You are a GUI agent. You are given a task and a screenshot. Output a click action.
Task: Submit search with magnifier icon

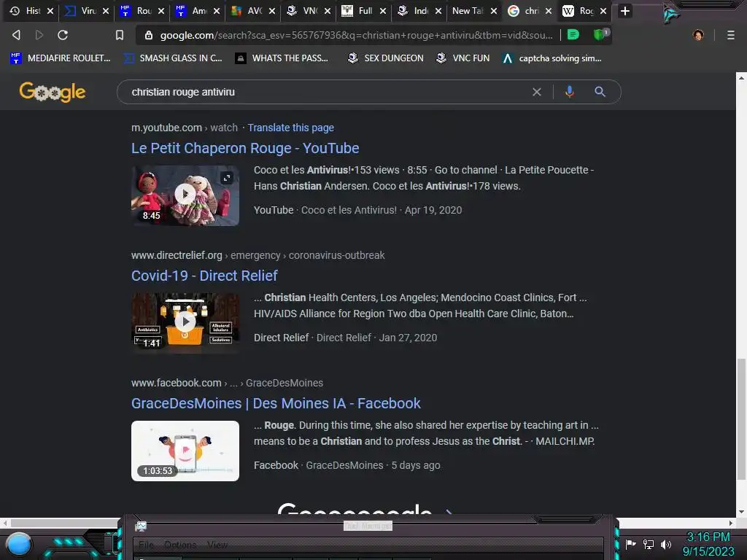600,92
